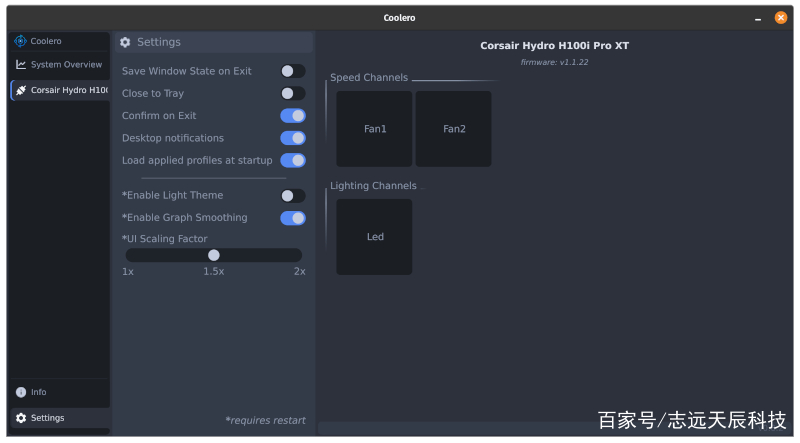The image size is (800, 443).
Task: Click the gear icon in Settings header
Action: coord(125,42)
